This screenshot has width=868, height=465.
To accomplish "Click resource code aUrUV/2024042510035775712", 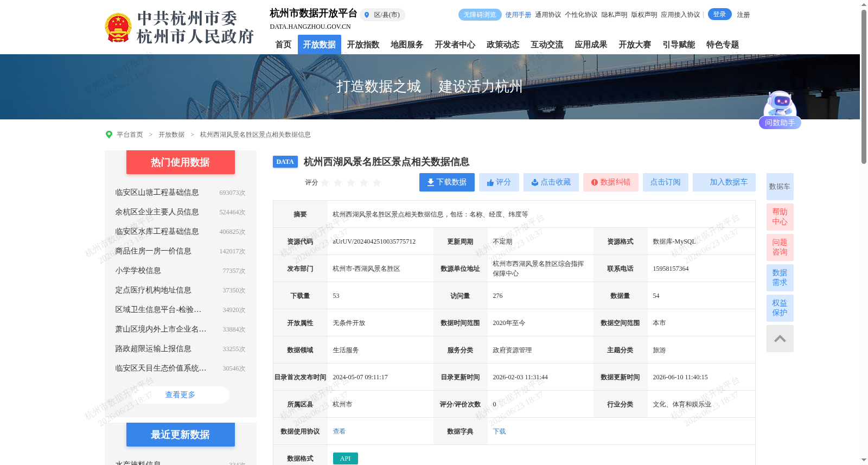I will point(374,241).
